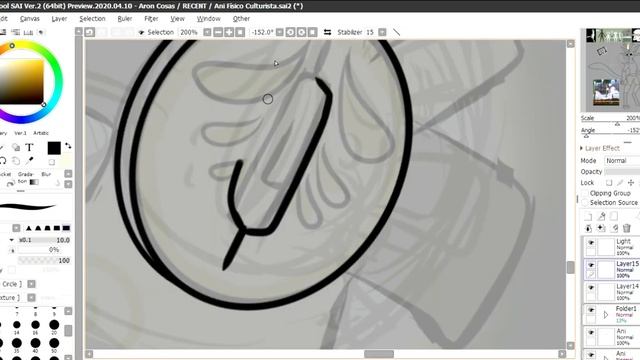
Task: Open the Window menu
Action: tap(209, 19)
